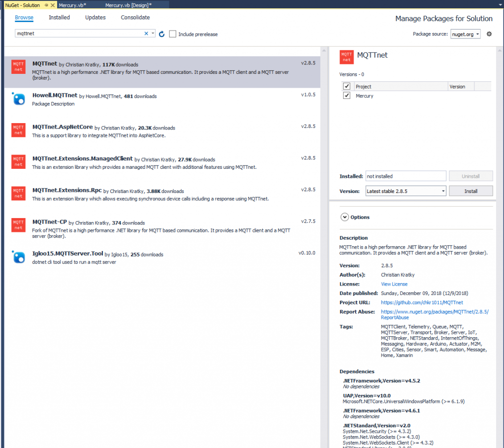Toggle the select-all Project header checkbox
The width and height of the screenshot is (504, 448).
click(346, 86)
